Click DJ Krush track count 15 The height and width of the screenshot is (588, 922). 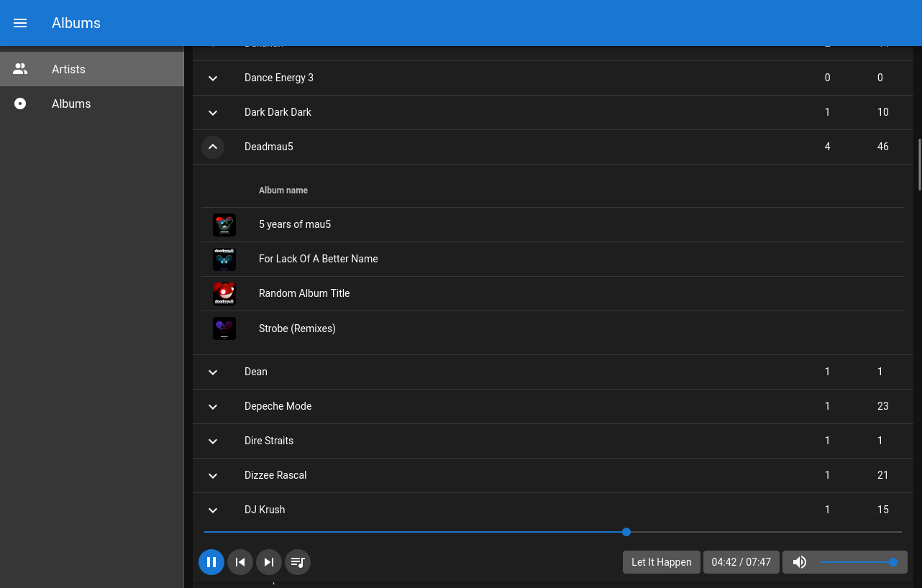pos(883,510)
